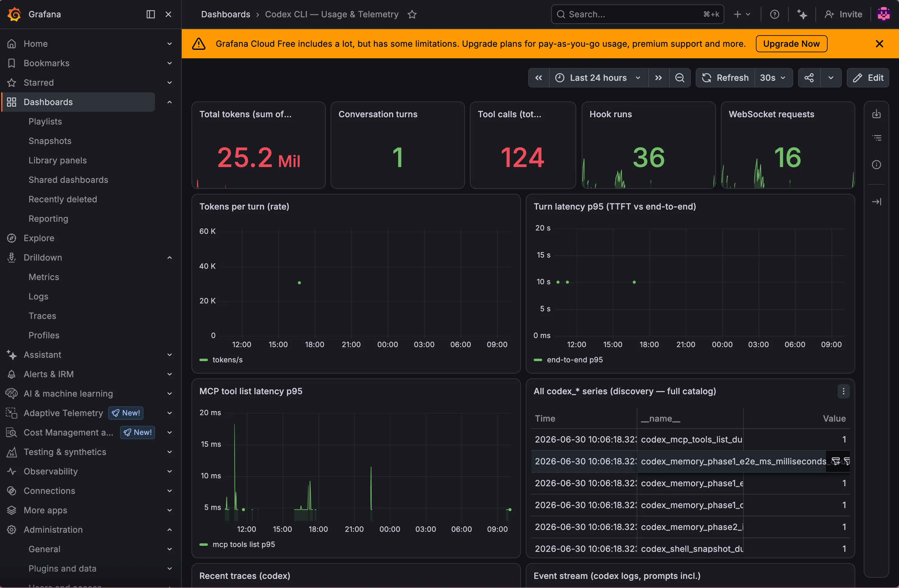Open Recently deleted
The height and width of the screenshot is (588, 899).
(x=63, y=199)
